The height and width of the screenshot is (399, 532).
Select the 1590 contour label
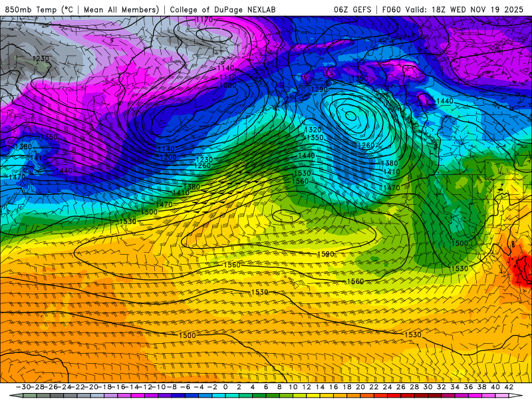(326, 254)
